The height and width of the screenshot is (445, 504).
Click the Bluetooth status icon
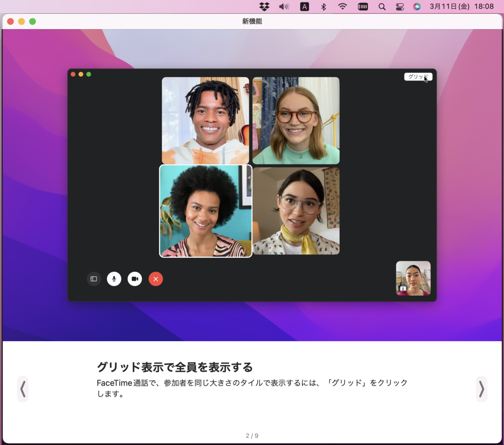point(323,7)
